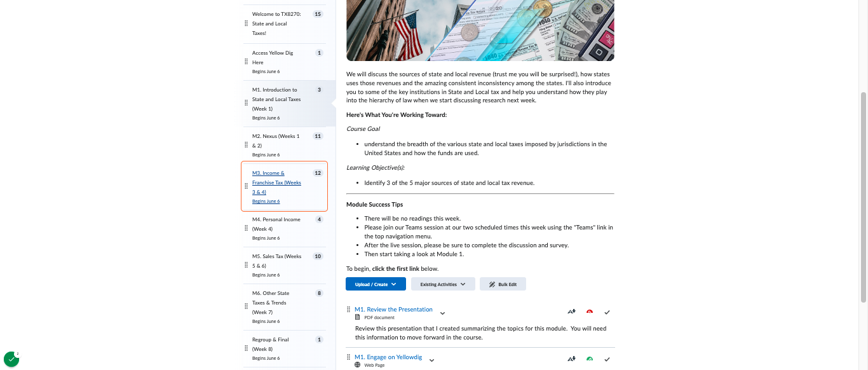This screenshot has height=370, width=868.
Task: Click the 12 count badge on M3. Income
Action: click(x=318, y=173)
